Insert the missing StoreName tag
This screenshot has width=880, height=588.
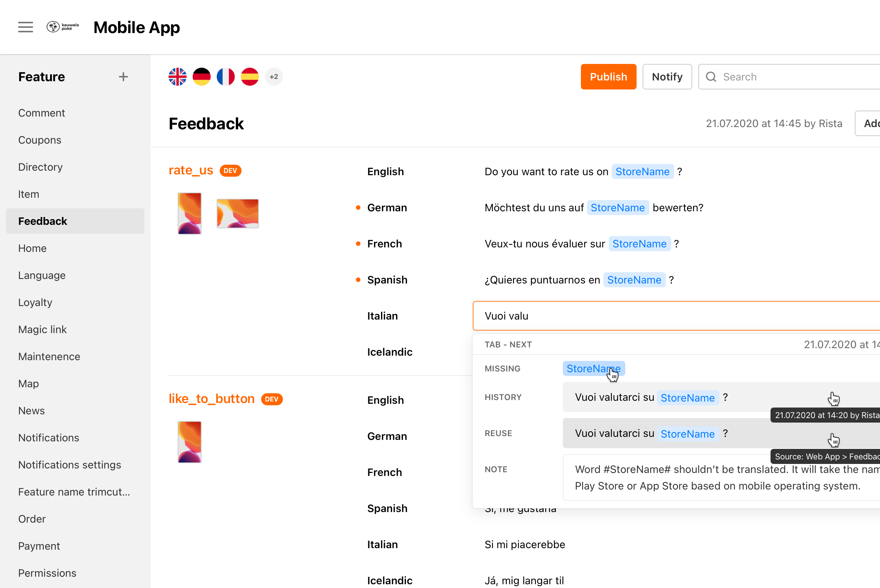593,368
